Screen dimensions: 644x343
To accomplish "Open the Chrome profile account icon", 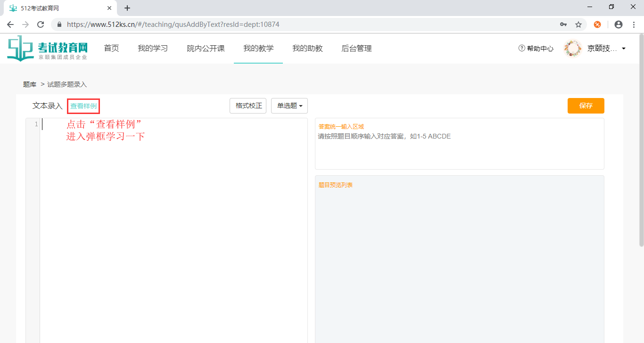I will coord(619,24).
